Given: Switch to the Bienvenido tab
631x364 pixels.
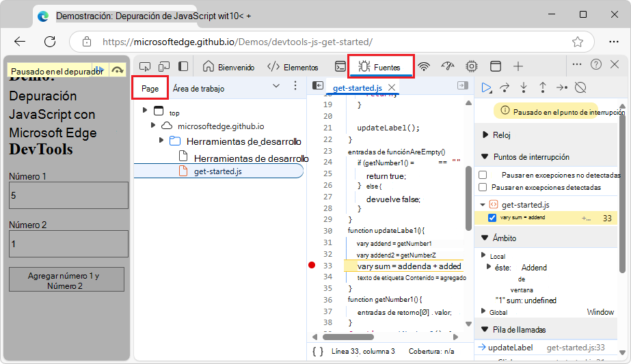Looking at the screenshot, I should pyautogui.click(x=228, y=67).
